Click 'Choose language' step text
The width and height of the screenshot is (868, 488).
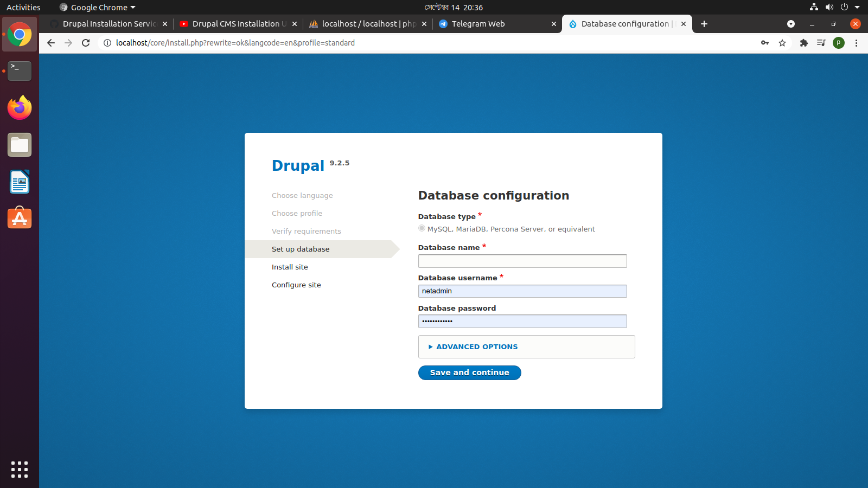(302, 196)
